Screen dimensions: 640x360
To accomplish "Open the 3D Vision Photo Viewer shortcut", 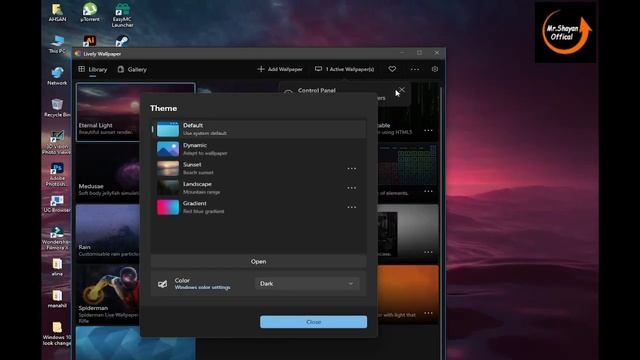I will coord(57,142).
